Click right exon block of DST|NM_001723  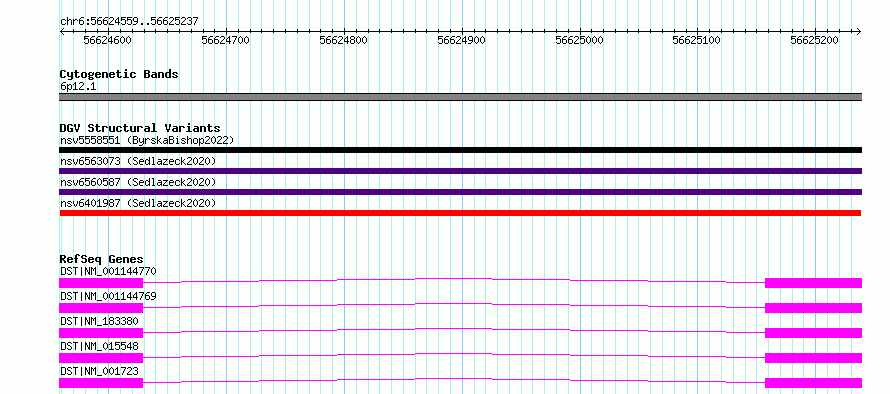click(x=813, y=383)
